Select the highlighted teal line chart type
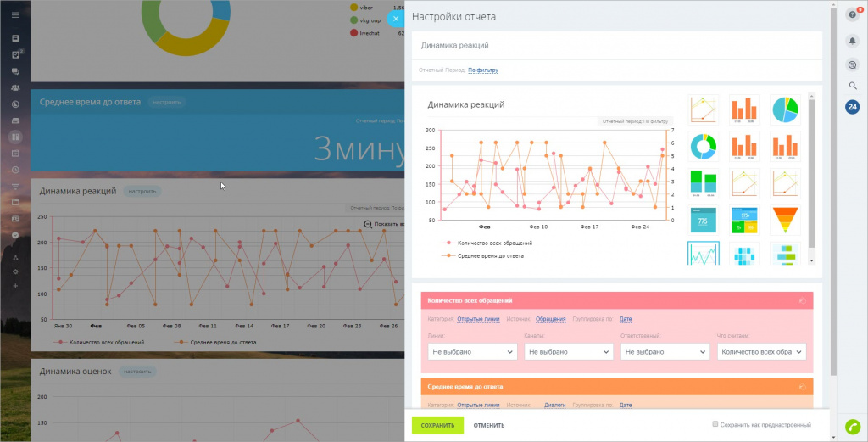868x442 pixels. (704, 253)
